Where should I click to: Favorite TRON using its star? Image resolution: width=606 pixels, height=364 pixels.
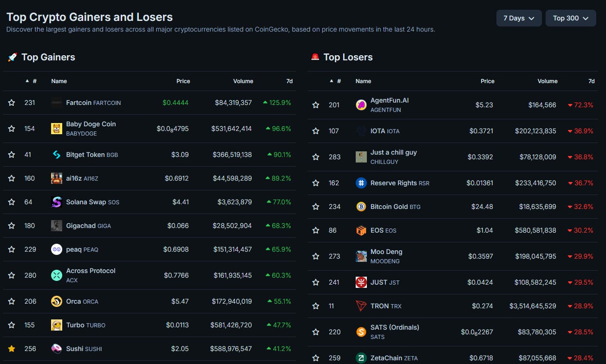(x=316, y=306)
